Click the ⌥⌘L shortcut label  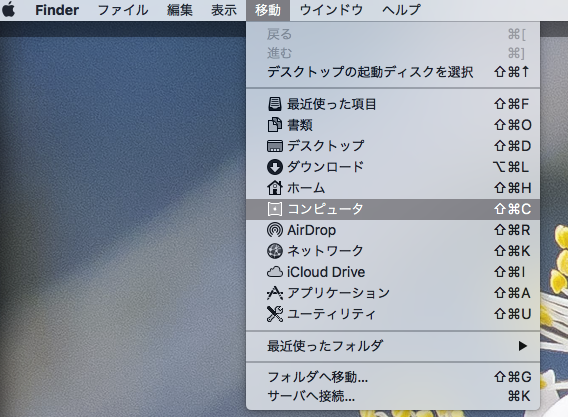511,167
